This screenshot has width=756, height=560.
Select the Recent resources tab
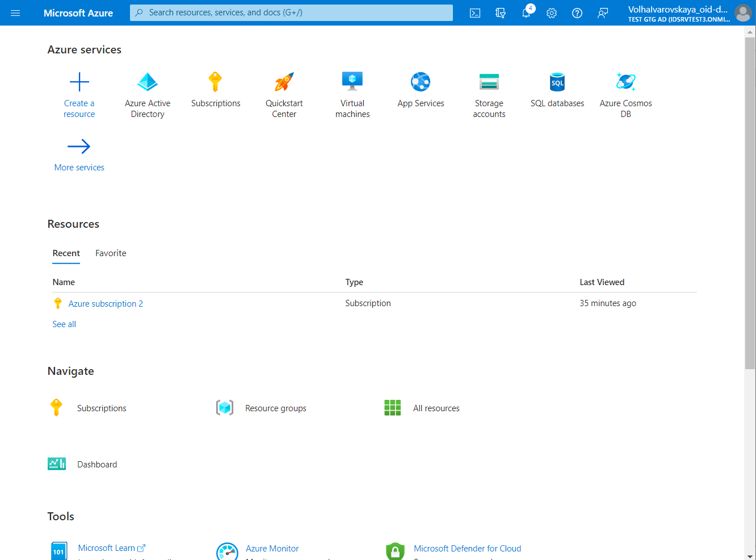(x=66, y=253)
